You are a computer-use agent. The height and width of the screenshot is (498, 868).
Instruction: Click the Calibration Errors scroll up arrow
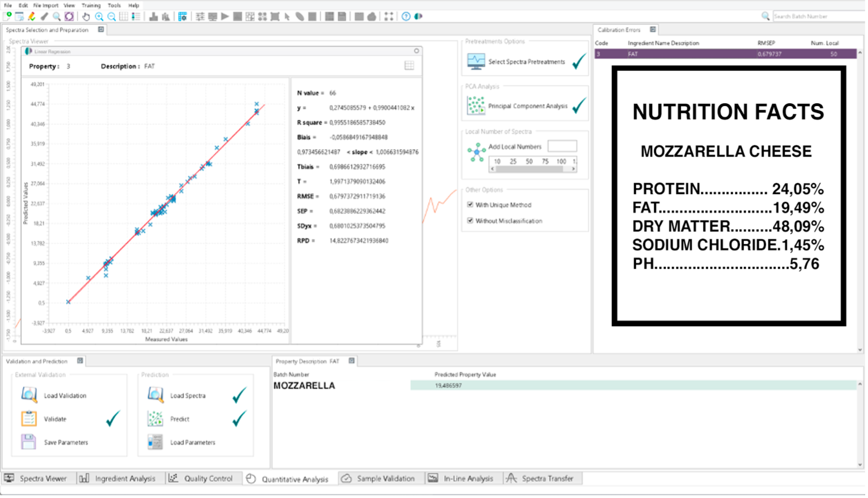pos(860,52)
